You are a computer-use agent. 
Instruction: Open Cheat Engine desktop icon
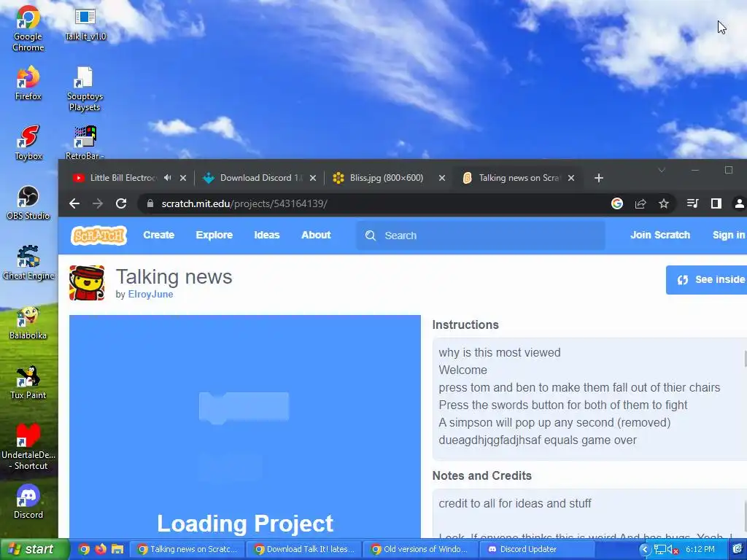click(x=28, y=262)
